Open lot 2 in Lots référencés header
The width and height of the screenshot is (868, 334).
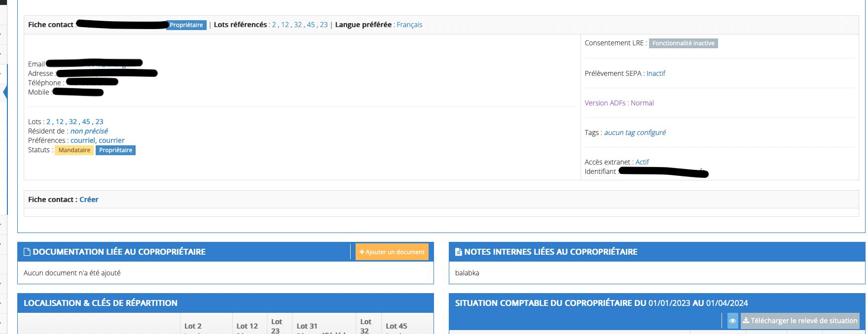tap(274, 25)
